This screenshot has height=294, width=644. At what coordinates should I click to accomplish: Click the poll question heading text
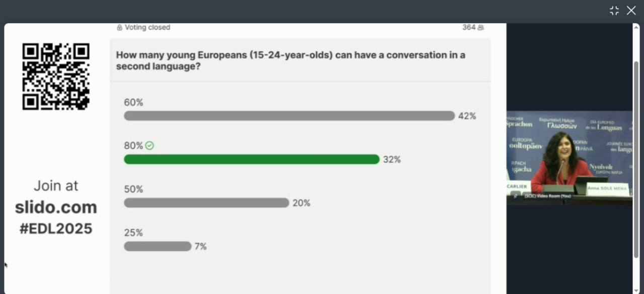coord(290,60)
